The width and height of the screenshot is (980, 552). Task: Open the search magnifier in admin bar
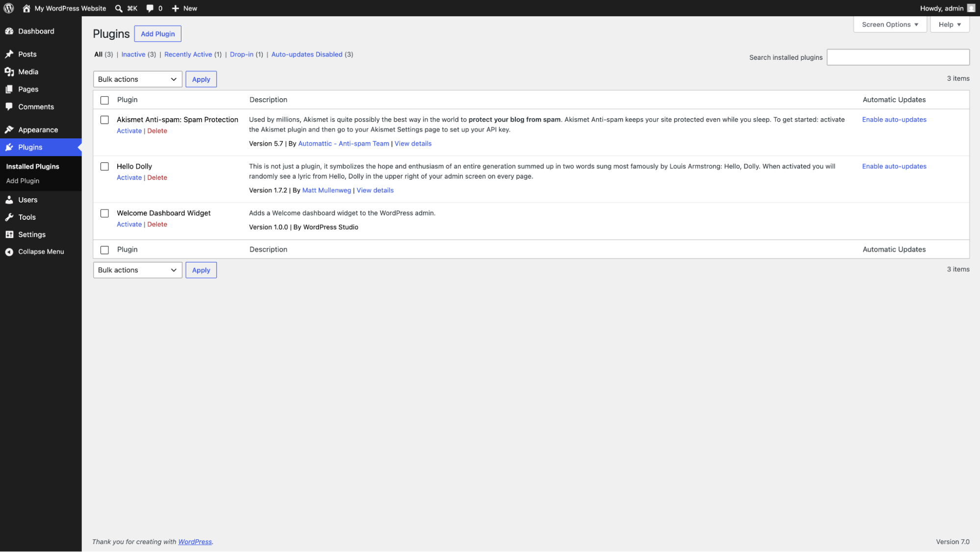tap(119, 8)
